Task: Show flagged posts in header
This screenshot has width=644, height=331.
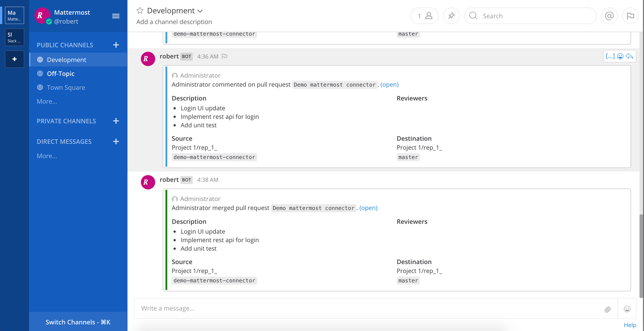Action: coord(630,16)
